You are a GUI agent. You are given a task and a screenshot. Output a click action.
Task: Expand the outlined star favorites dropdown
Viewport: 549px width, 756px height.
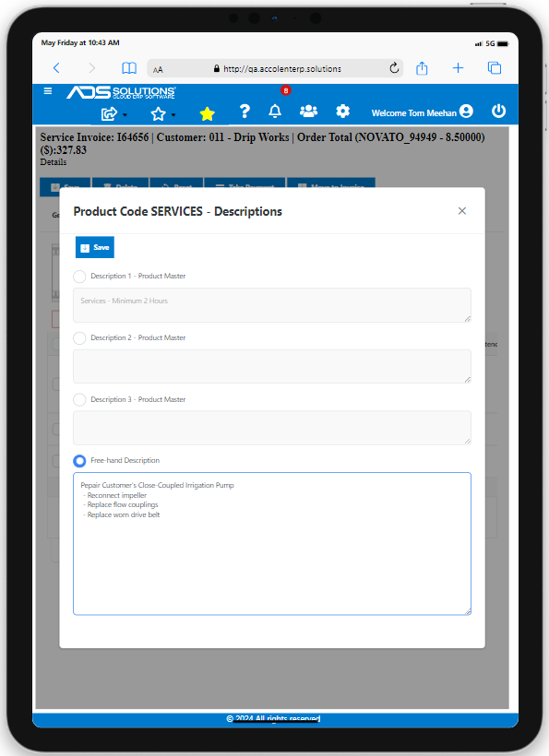click(x=173, y=114)
